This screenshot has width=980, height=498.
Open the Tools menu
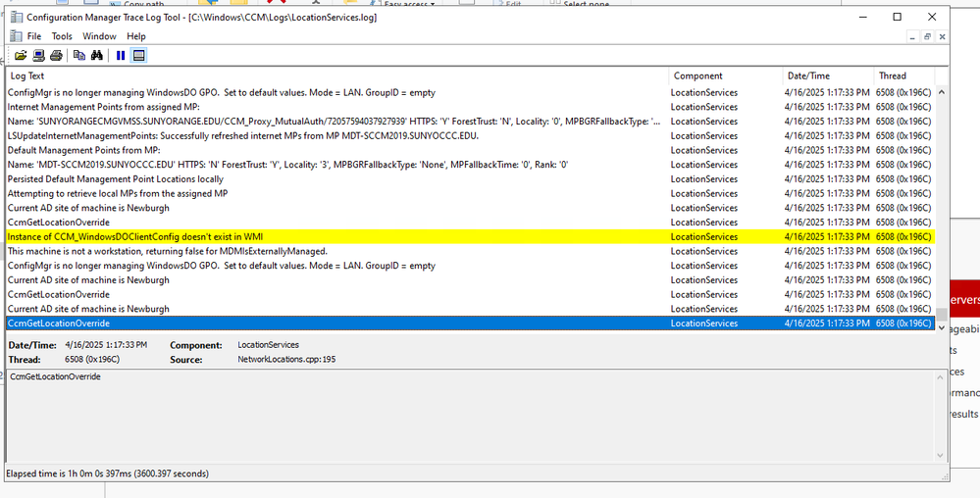(x=62, y=36)
